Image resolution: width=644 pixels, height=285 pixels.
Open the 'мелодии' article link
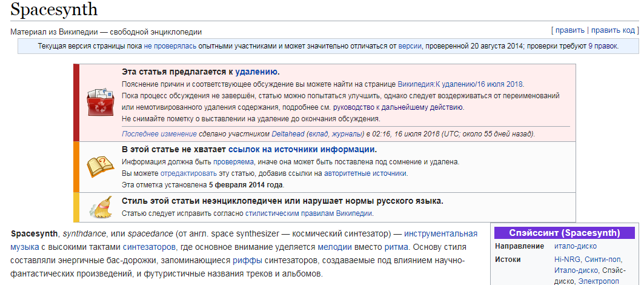click(x=335, y=247)
